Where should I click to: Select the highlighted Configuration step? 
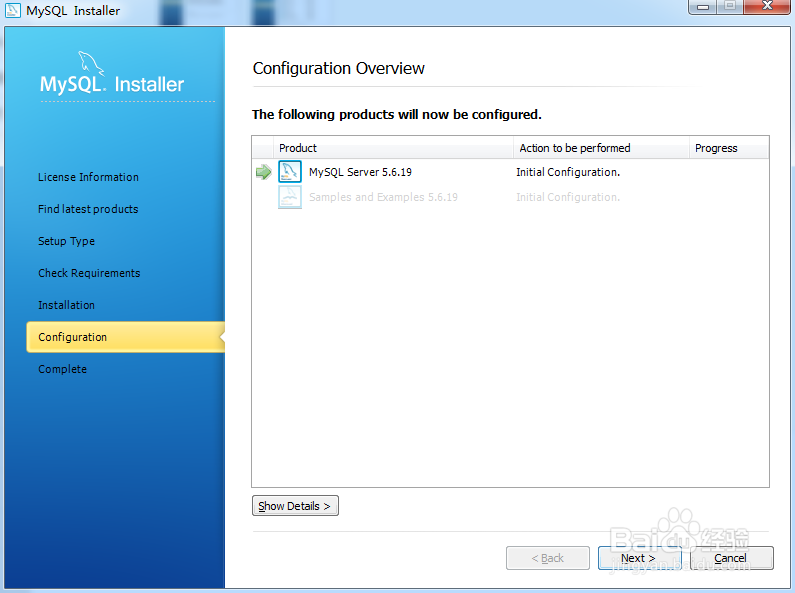125,337
